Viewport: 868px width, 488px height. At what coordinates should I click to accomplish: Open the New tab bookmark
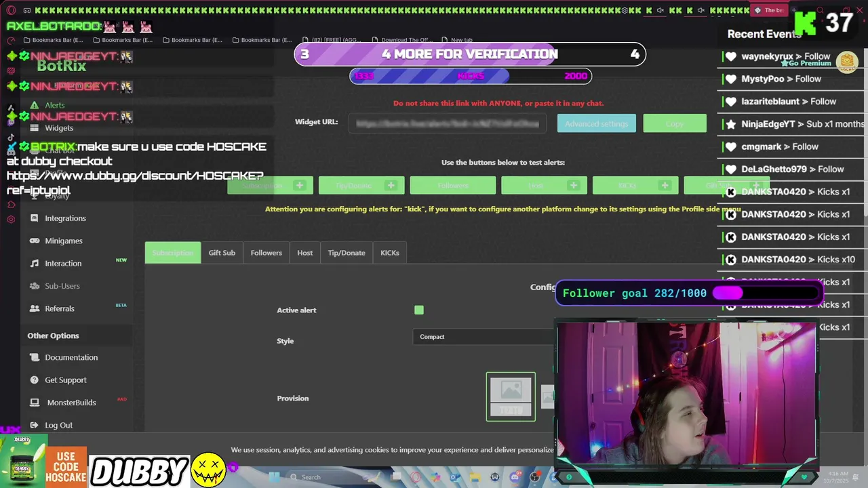[x=456, y=40]
